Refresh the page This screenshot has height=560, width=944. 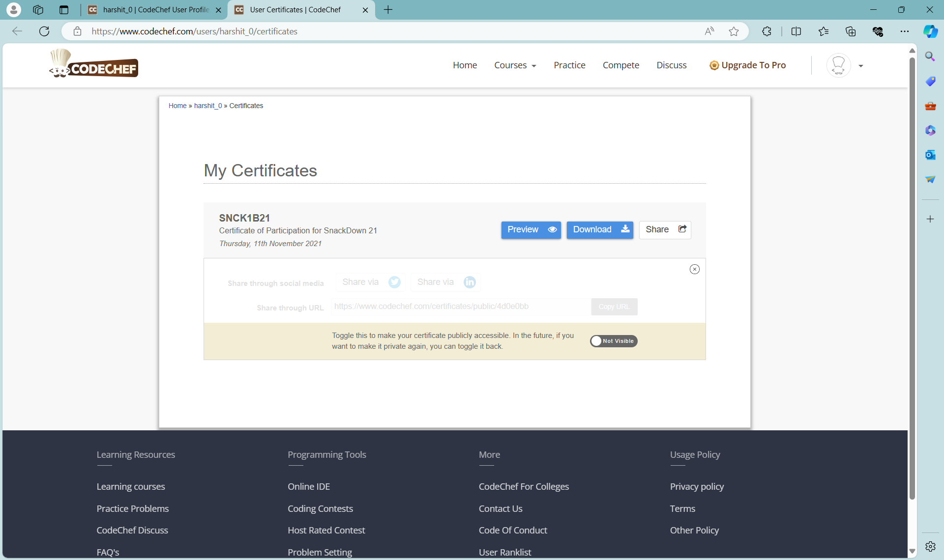44,31
